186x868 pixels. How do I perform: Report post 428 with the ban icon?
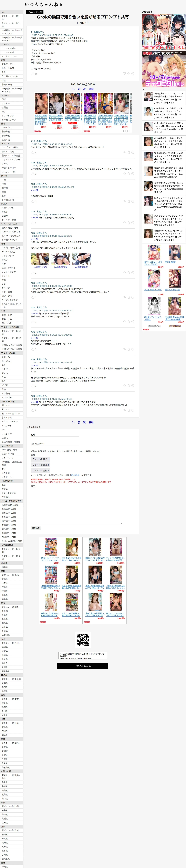tap(133, 322)
